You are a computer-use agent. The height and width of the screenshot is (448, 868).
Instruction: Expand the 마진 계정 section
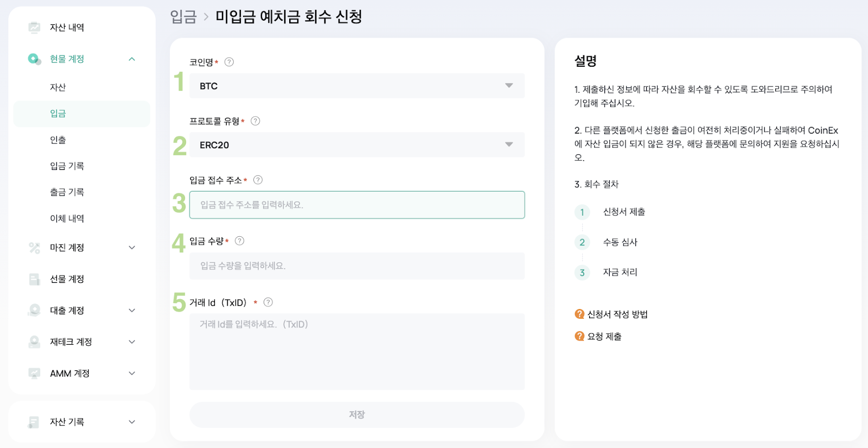coord(132,248)
